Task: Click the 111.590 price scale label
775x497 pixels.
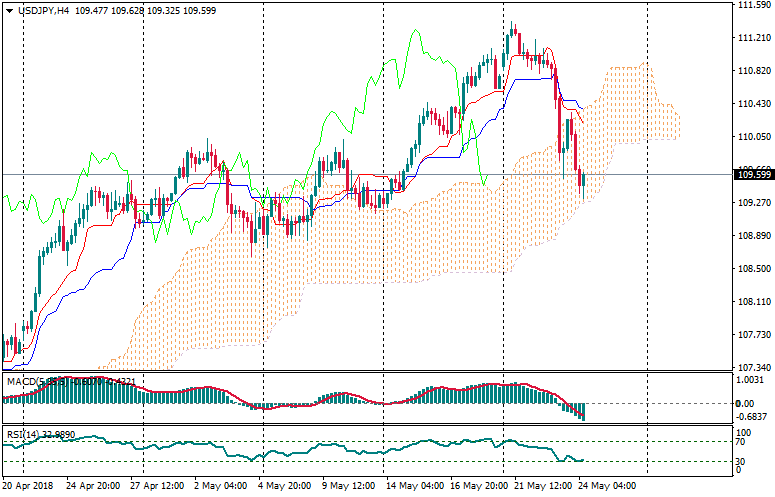Action: (x=750, y=5)
